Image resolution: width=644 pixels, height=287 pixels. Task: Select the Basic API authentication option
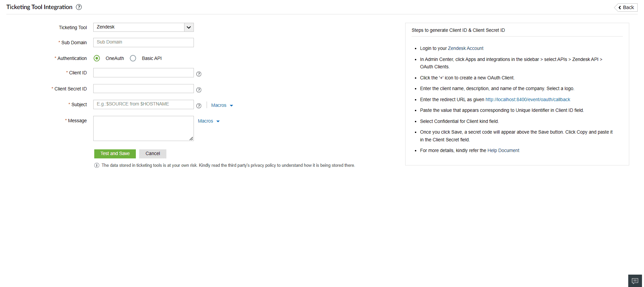(x=133, y=58)
